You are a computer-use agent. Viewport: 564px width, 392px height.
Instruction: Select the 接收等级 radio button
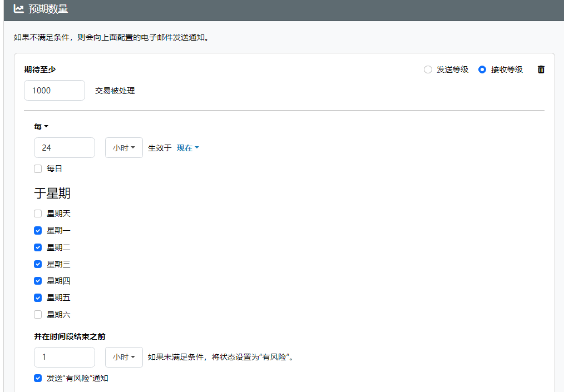click(x=482, y=70)
